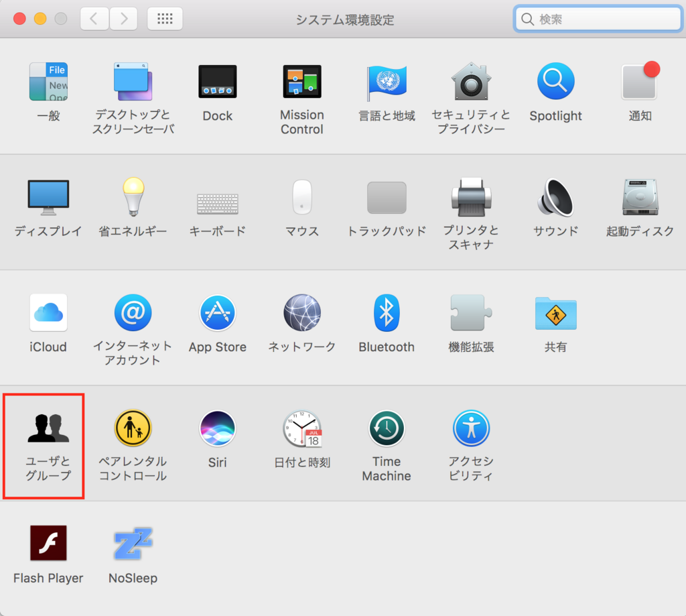Click the show-all grid button

click(165, 19)
